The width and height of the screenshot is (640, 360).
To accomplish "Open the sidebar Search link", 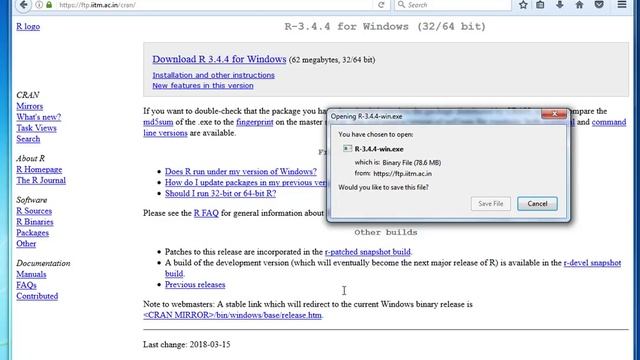I will pyautogui.click(x=28, y=139).
